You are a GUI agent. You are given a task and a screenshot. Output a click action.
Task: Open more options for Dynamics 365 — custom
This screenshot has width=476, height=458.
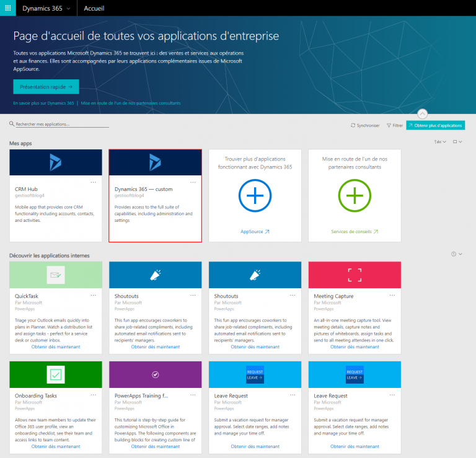pos(193,182)
